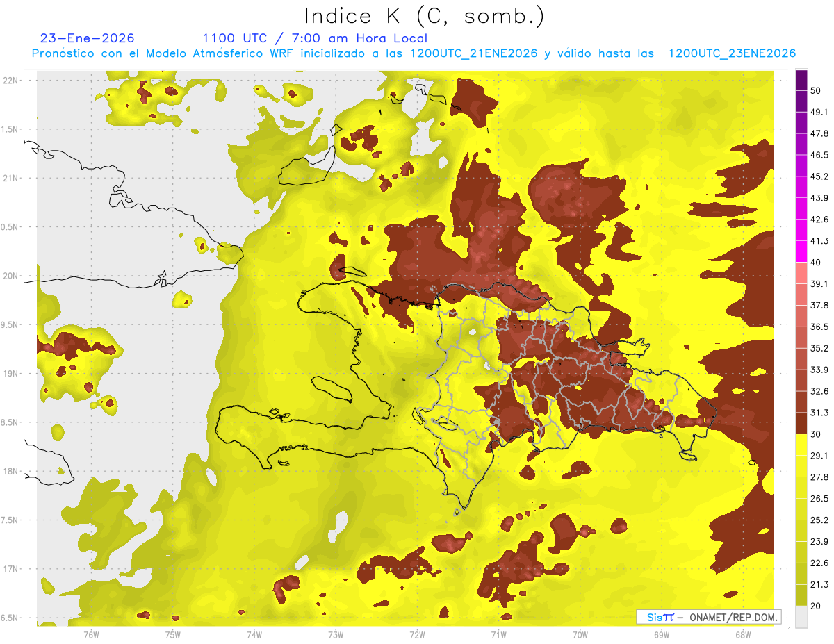This screenshot has width=834, height=644.
Task: Click the dark brown scale segment just above 30
Action: (801, 423)
